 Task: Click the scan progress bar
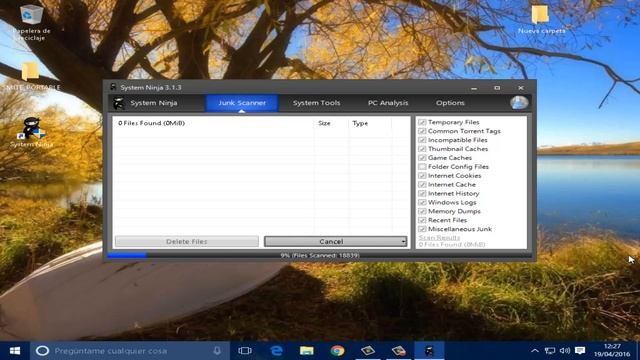click(x=319, y=256)
